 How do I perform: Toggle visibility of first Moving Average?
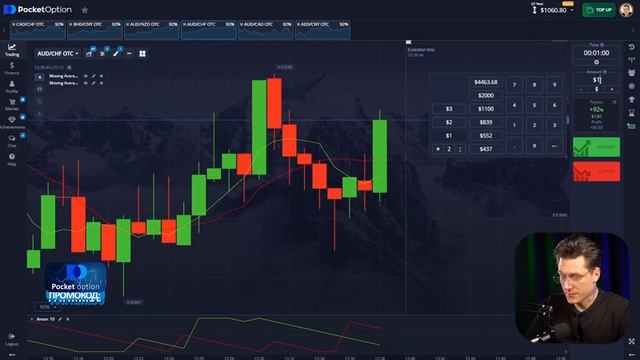coord(86,76)
